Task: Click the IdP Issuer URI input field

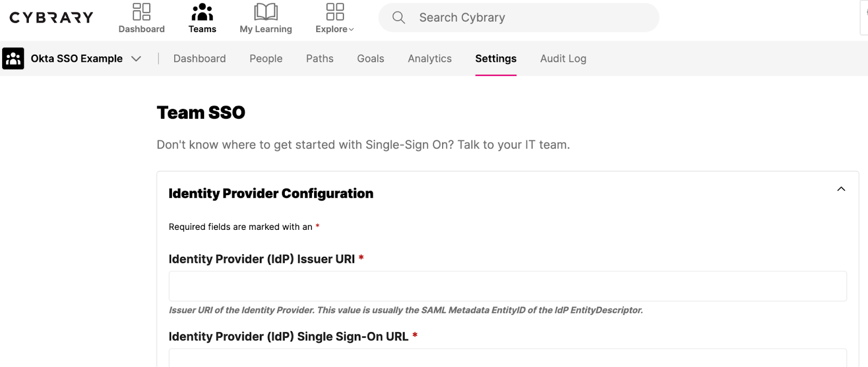Action: click(x=508, y=286)
